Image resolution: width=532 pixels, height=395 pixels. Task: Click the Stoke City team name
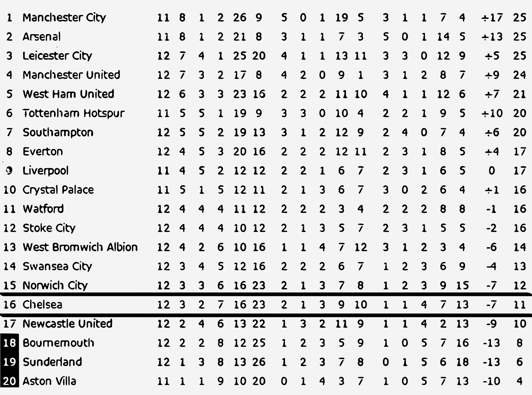[49, 228]
